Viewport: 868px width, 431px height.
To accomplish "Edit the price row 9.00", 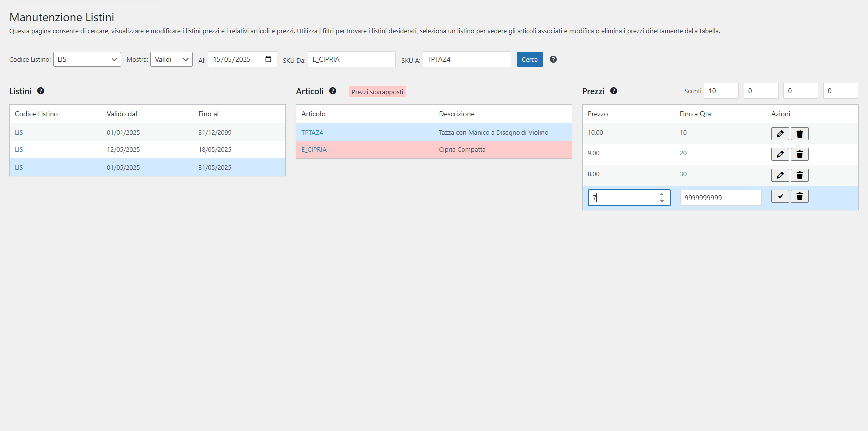I will [780, 154].
